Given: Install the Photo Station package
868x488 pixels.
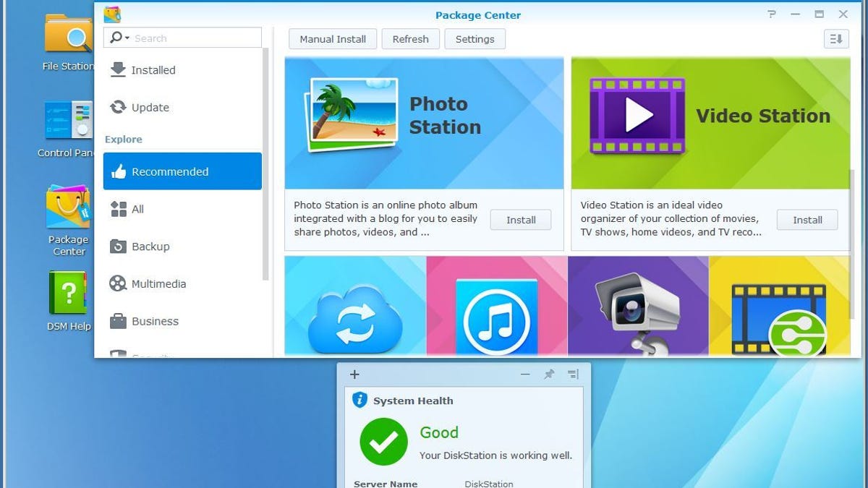Looking at the screenshot, I should coord(520,220).
